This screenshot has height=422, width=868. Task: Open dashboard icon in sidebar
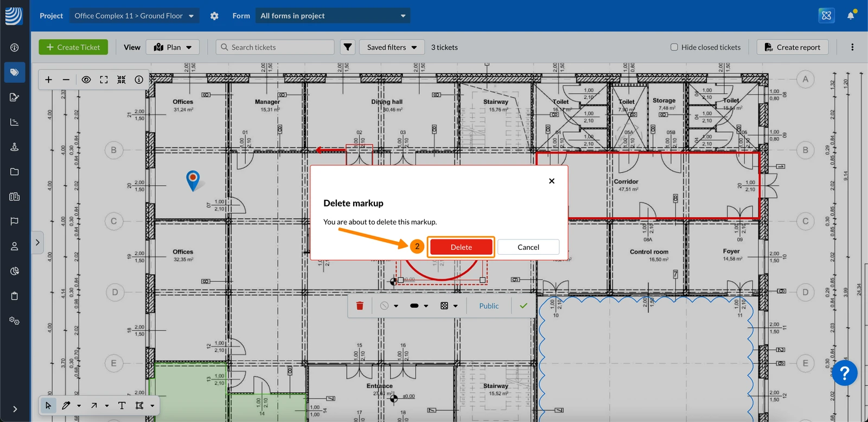15,47
